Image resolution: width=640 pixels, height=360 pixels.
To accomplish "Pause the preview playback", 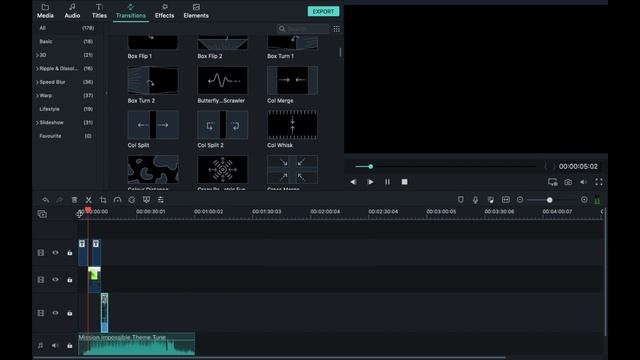I will [387, 182].
